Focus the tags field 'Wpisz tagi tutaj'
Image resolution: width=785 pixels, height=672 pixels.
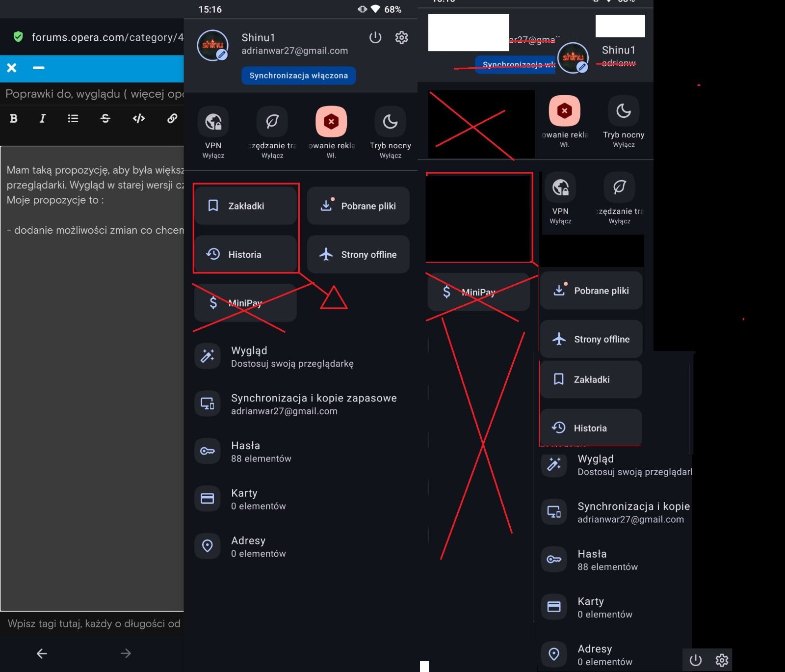pos(92,623)
